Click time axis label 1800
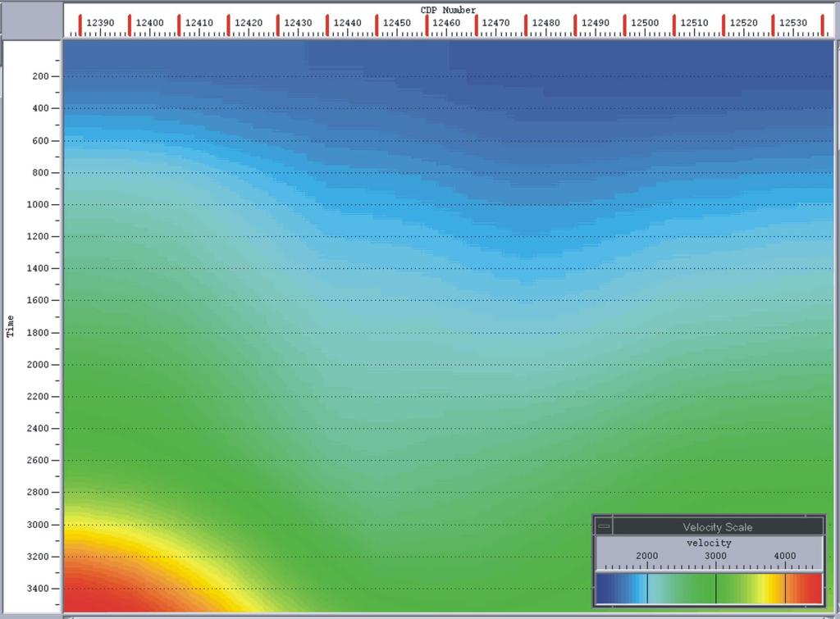This screenshot has height=619, width=840. (38, 333)
